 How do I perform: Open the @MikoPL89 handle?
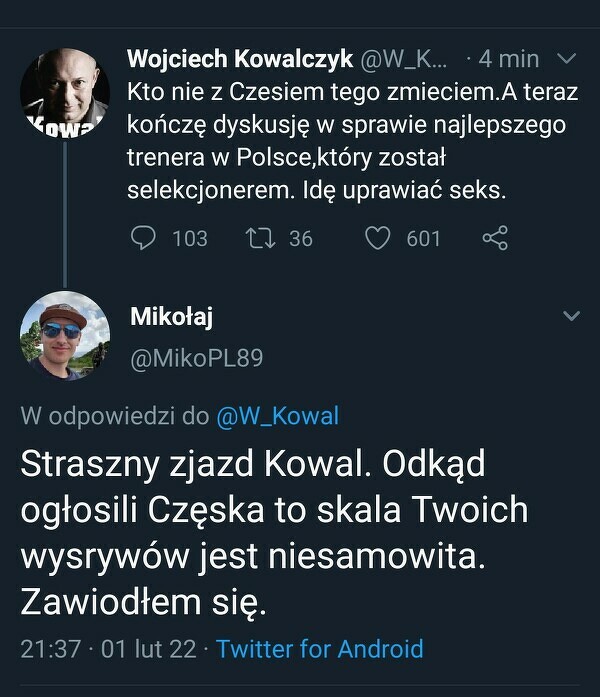click(x=197, y=357)
